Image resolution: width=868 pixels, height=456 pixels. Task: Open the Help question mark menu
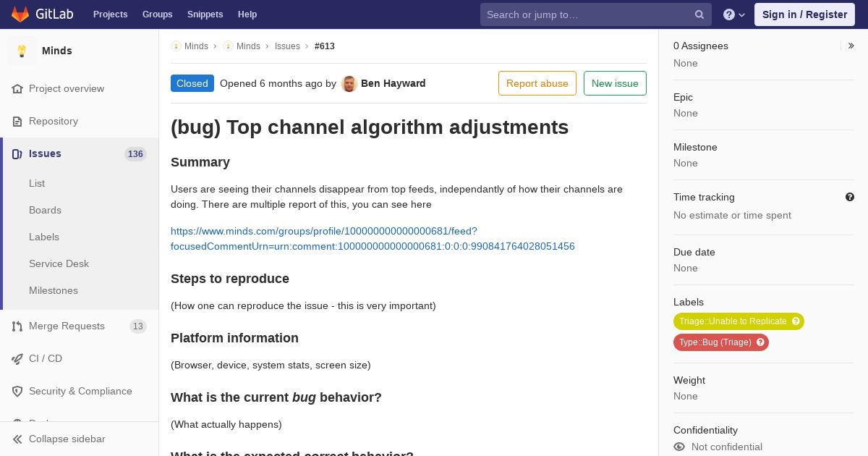pos(734,14)
